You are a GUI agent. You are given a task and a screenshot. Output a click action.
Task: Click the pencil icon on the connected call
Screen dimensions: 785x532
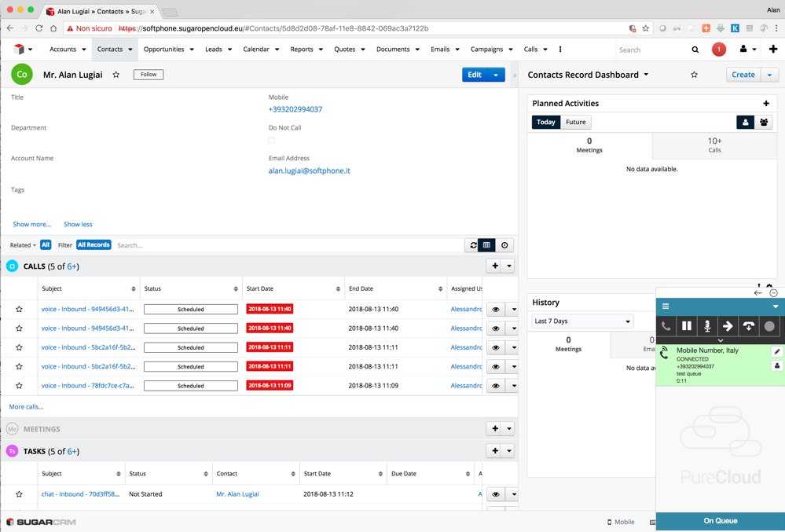(777, 352)
